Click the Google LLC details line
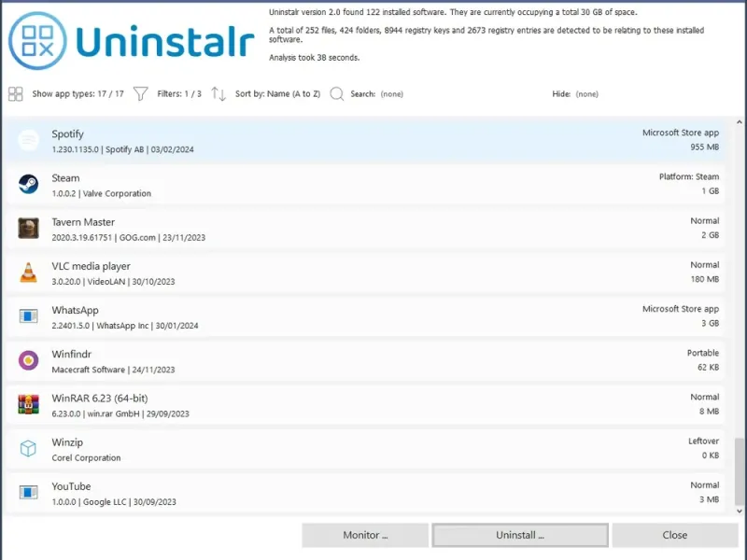 coord(114,502)
